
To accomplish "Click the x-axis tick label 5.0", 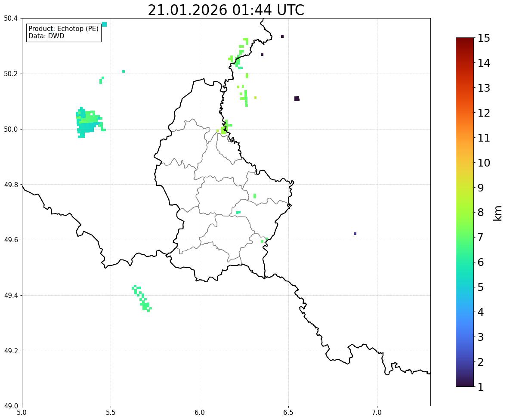I will coord(22,413).
